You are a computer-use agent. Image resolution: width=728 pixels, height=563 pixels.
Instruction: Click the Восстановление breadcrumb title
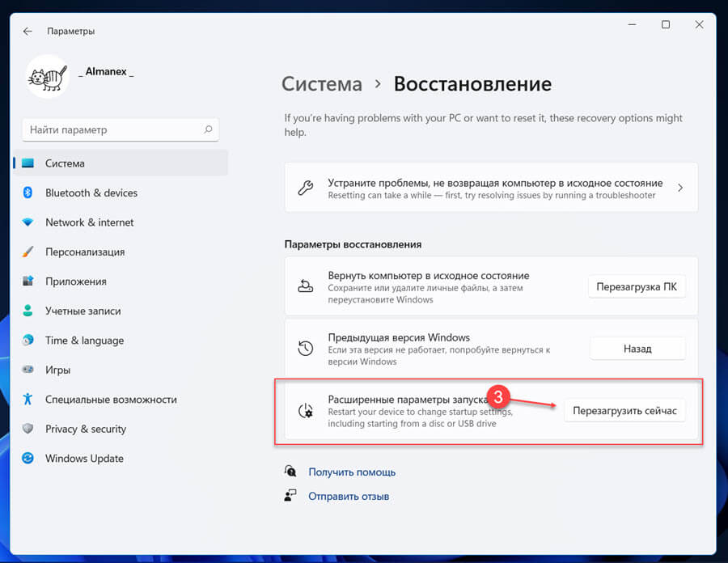(x=472, y=84)
